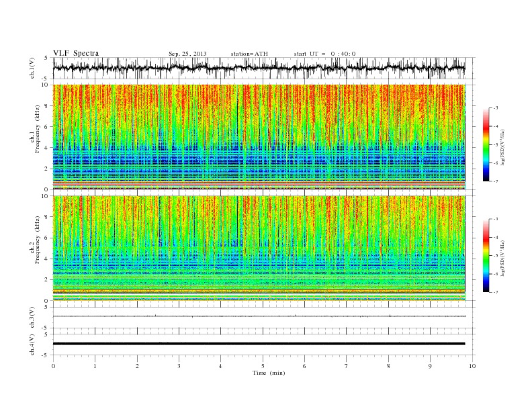Click inside the ch.1 spectrogram panel
532x411 pixels.
click(259, 137)
